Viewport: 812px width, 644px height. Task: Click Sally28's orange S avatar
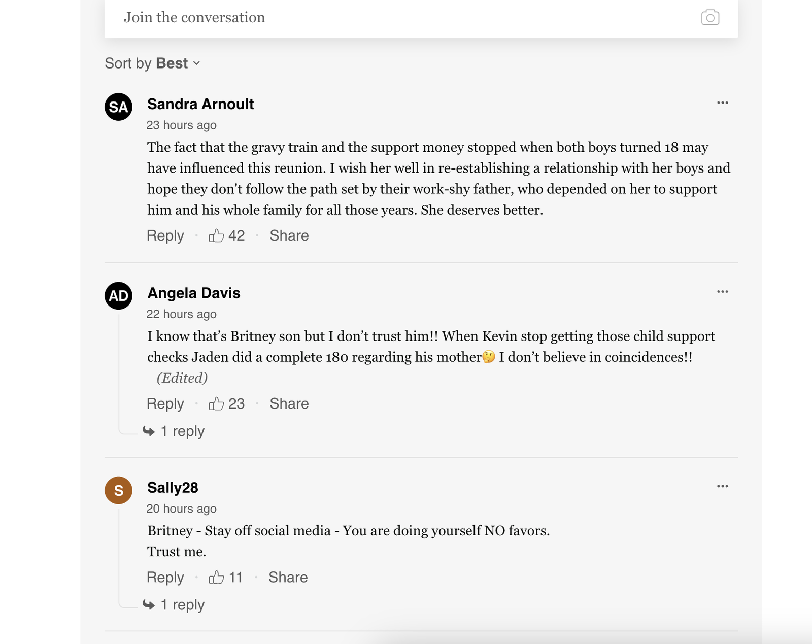coord(119,490)
